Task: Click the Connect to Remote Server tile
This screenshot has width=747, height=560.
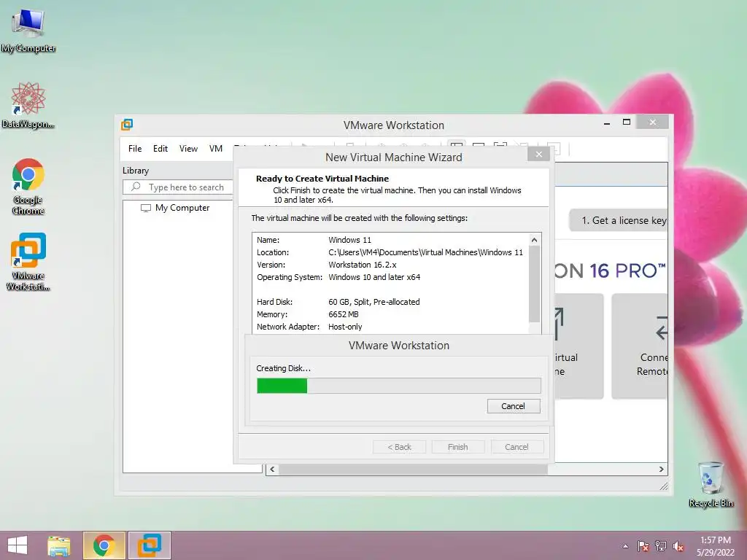Action: click(639, 346)
